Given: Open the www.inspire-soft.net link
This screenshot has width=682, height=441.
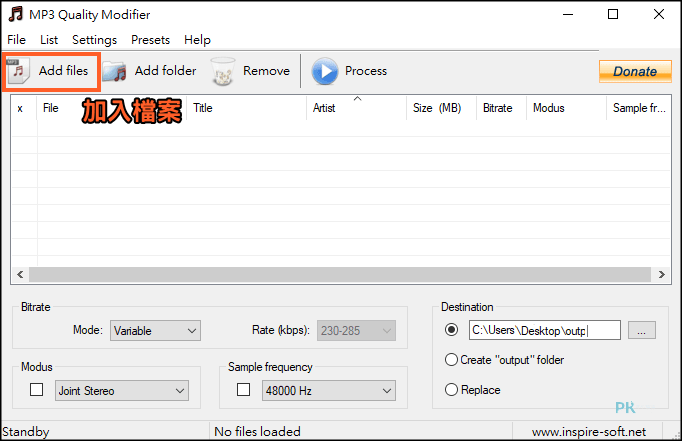Looking at the screenshot, I should click(588, 431).
